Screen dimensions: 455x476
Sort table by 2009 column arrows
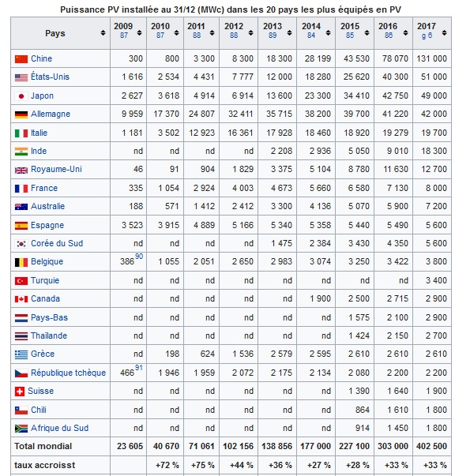pyautogui.click(x=139, y=33)
